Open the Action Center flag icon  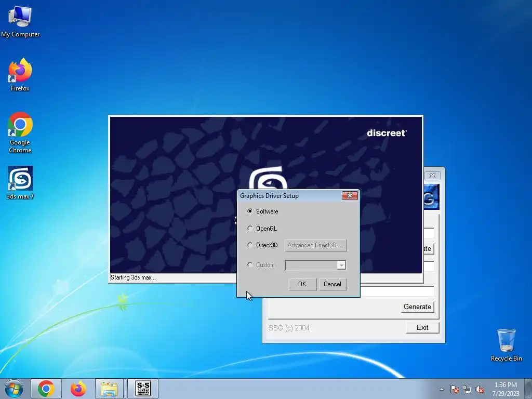455,389
